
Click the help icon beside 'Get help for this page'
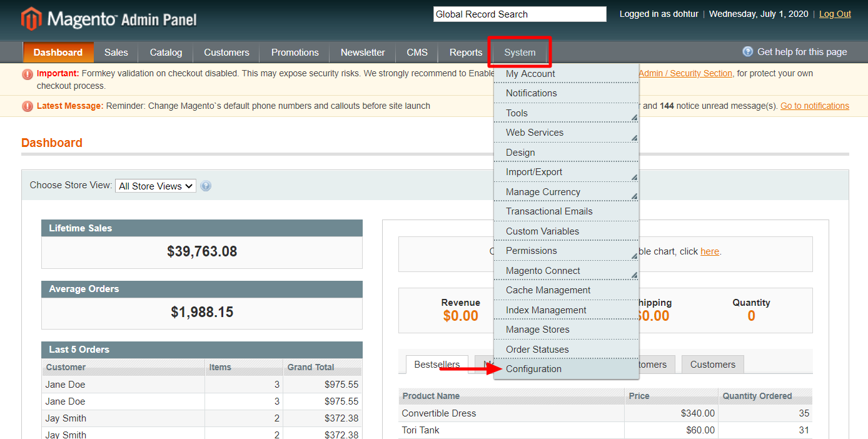pyautogui.click(x=747, y=52)
